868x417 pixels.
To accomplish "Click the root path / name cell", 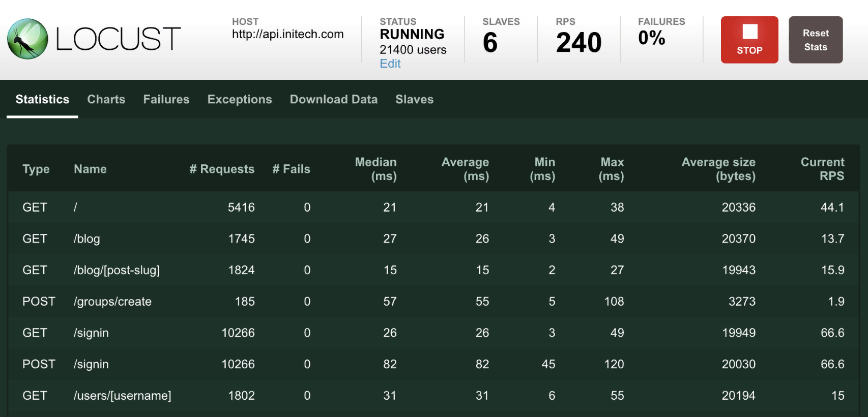I will [75, 207].
